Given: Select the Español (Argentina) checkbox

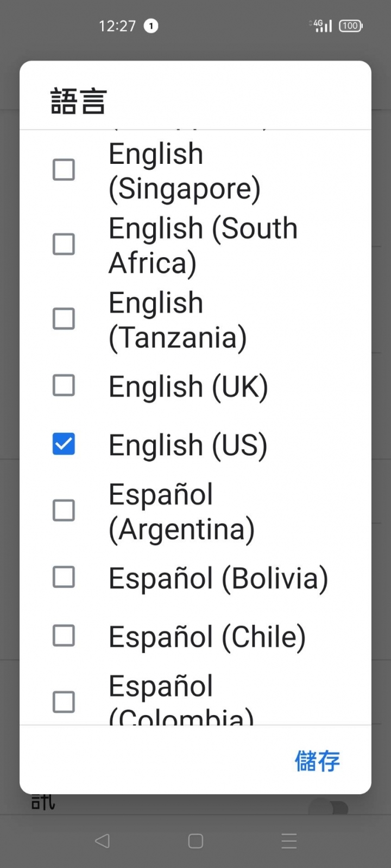Looking at the screenshot, I should point(64,510).
